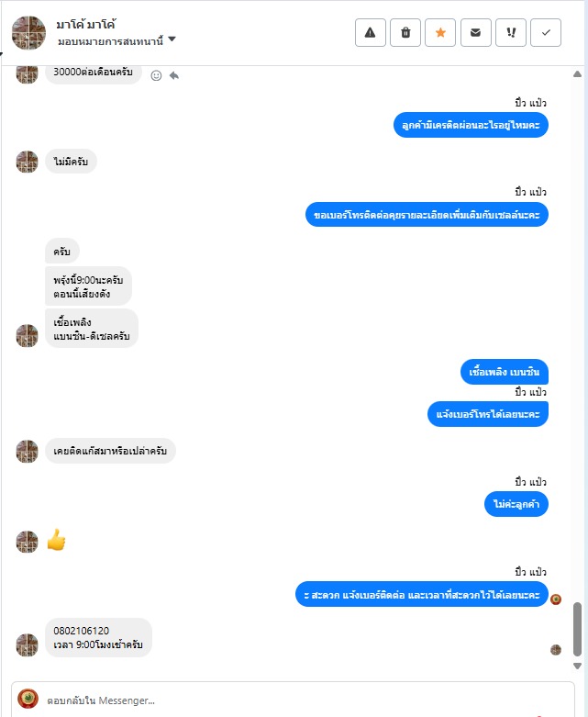Image resolution: width=588 pixels, height=717 pixels.
Task: Open มาโค้ มาโค้ profile picture in header
Action: coord(28,33)
